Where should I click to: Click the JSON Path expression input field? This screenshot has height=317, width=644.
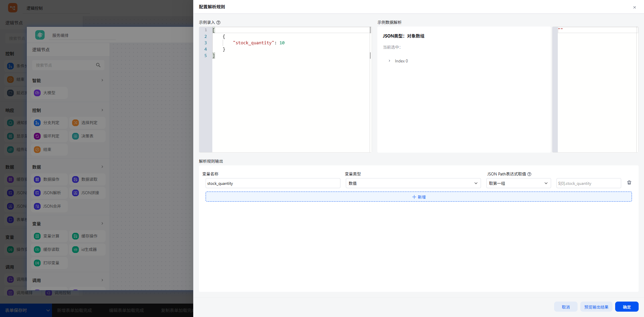(x=589, y=183)
